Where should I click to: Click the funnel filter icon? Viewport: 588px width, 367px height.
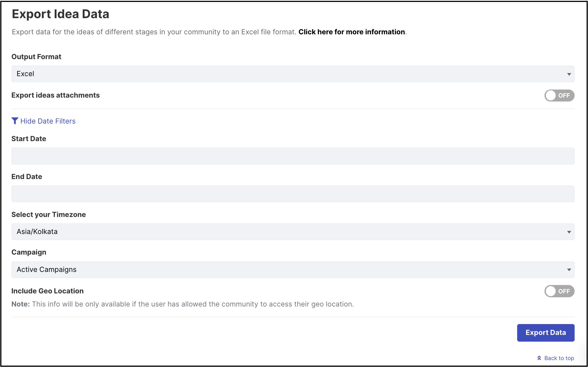(x=15, y=121)
